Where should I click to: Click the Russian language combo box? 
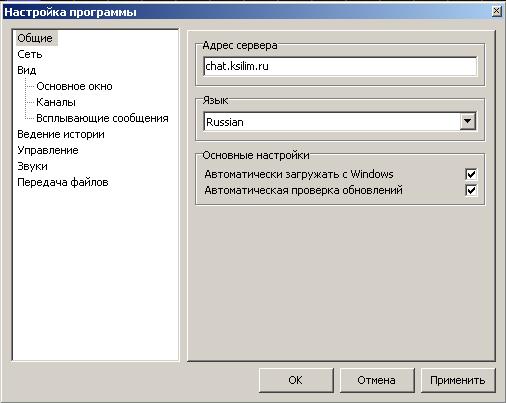pyautogui.click(x=340, y=122)
